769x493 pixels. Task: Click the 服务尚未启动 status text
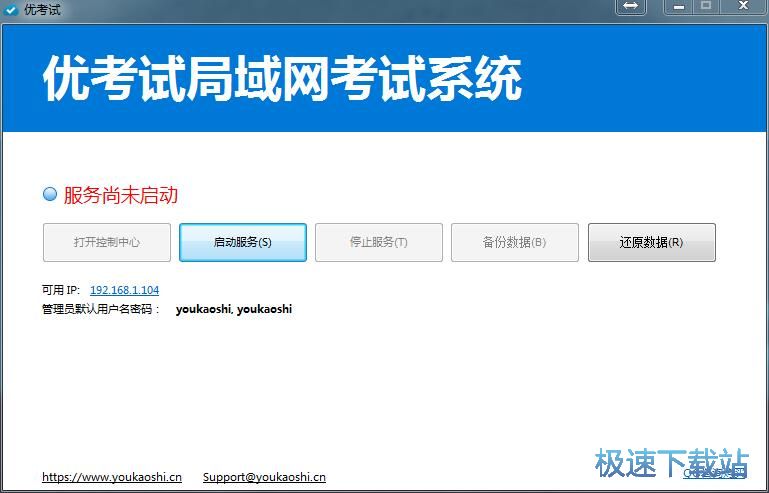[121, 195]
